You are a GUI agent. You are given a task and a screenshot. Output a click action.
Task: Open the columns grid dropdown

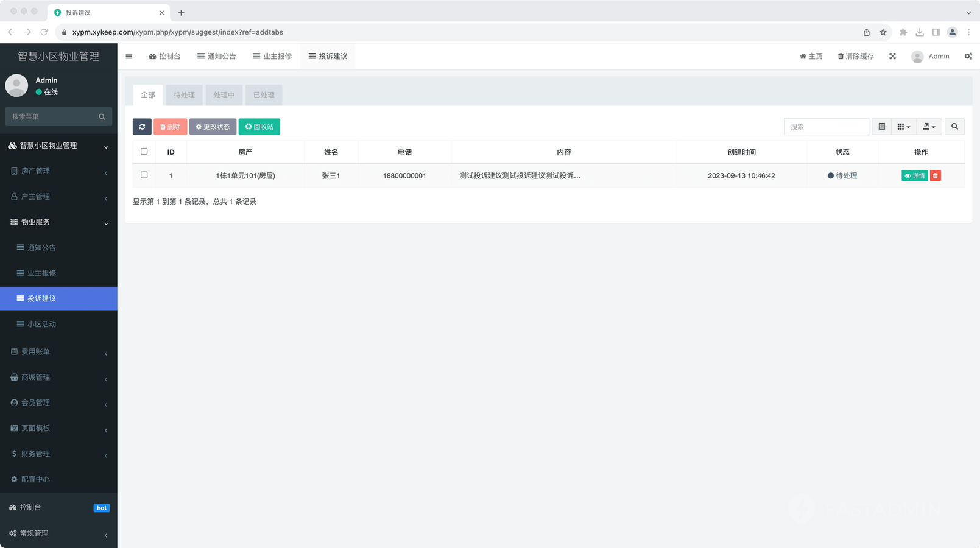tap(903, 127)
